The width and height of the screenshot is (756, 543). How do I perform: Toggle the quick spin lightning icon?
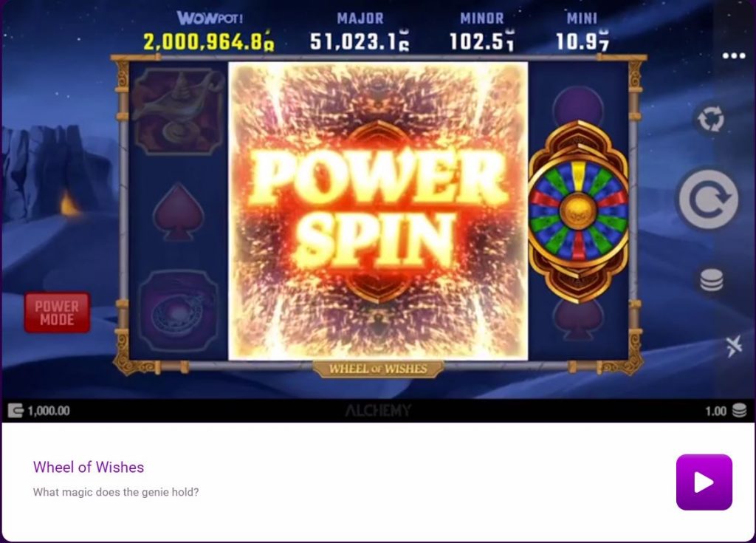734,346
